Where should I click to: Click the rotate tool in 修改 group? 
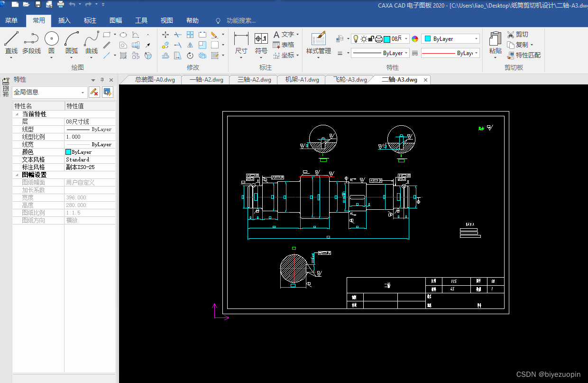(190, 56)
